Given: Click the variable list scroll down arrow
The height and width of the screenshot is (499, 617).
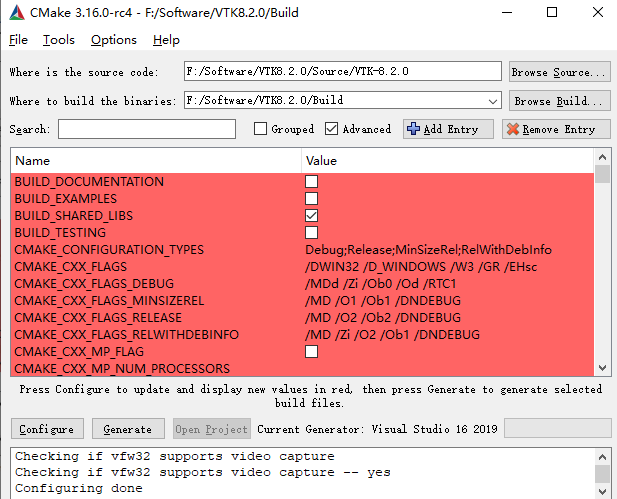Looking at the screenshot, I should coord(602,368).
